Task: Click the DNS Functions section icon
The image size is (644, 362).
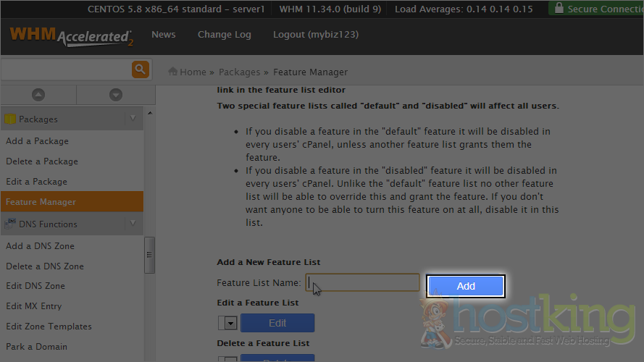Action: point(10,224)
